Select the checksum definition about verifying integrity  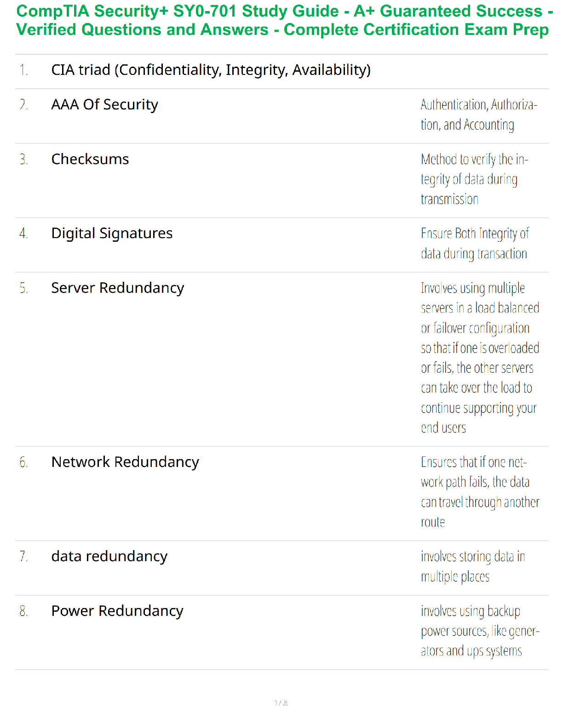pos(474,179)
